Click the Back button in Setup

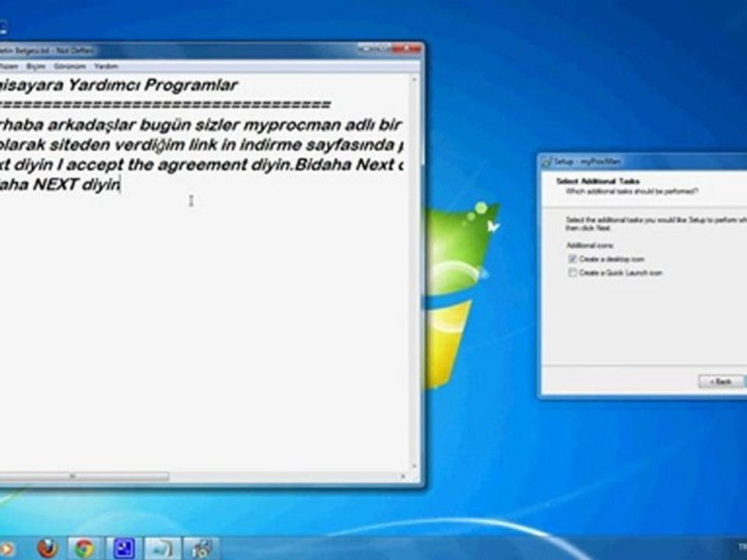(721, 381)
